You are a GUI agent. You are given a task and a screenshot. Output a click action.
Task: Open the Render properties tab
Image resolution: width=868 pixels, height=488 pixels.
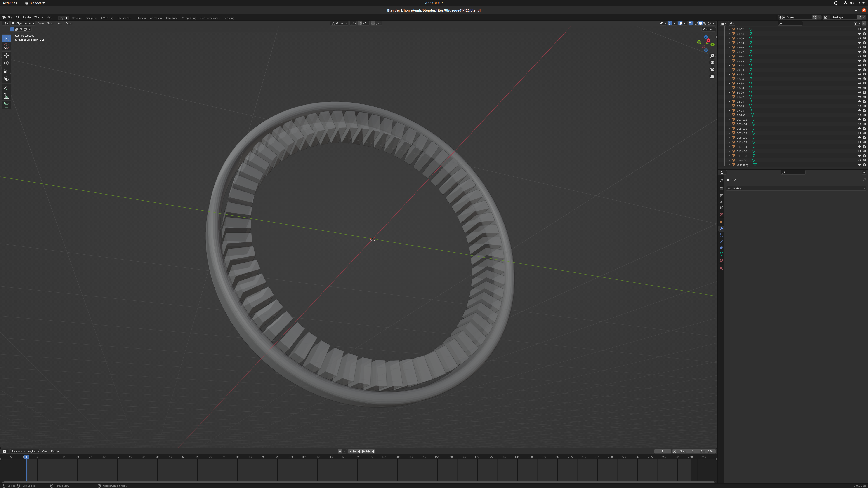[x=721, y=189]
